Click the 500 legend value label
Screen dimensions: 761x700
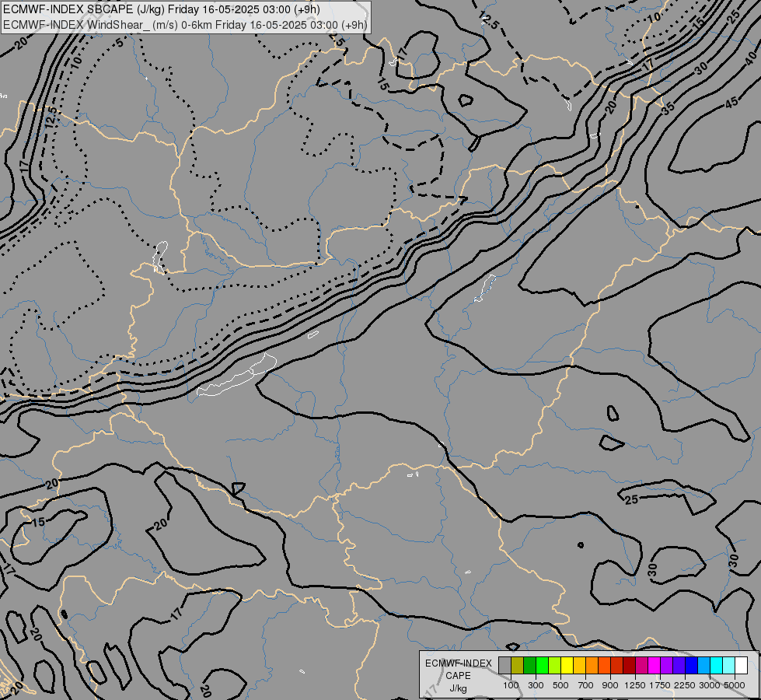pos(560,685)
